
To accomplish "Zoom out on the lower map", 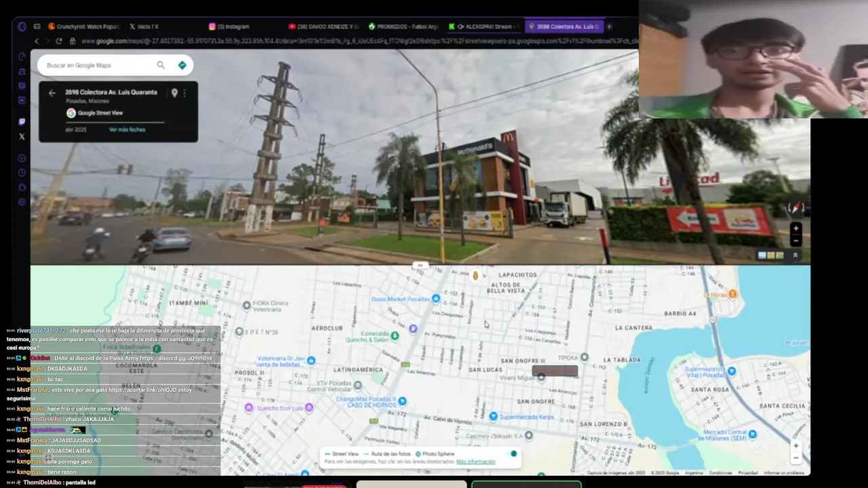I will tap(796, 458).
